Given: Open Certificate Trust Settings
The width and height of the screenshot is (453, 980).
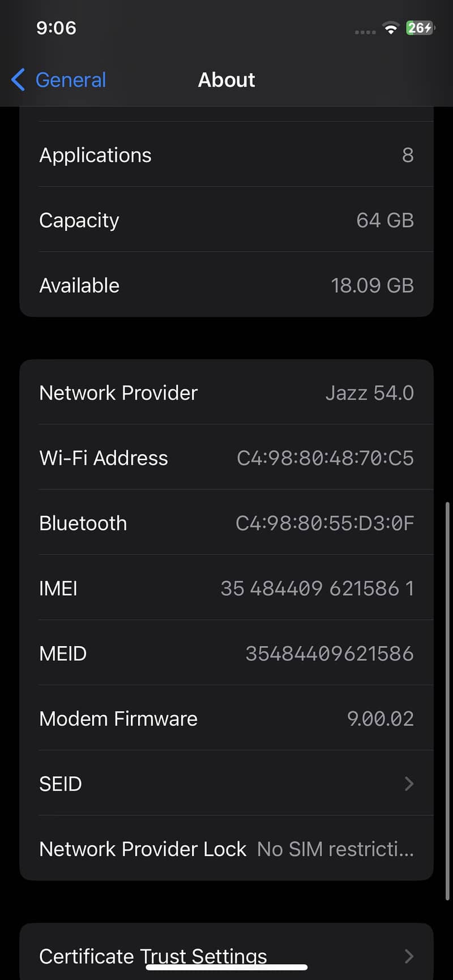Looking at the screenshot, I should point(153,956).
